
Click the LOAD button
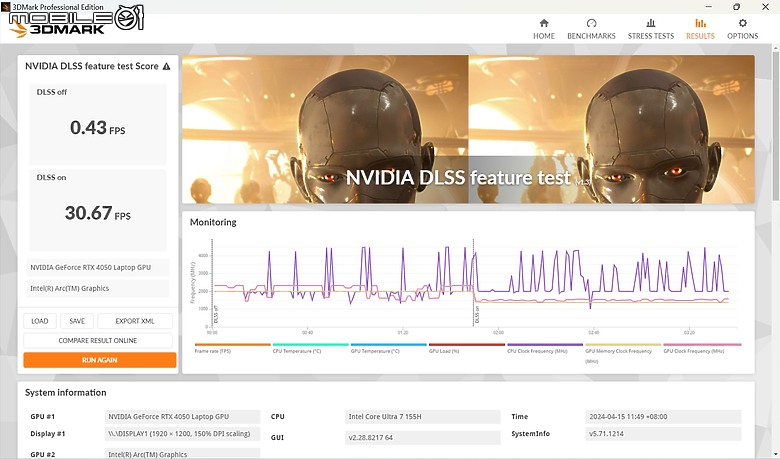point(40,321)
